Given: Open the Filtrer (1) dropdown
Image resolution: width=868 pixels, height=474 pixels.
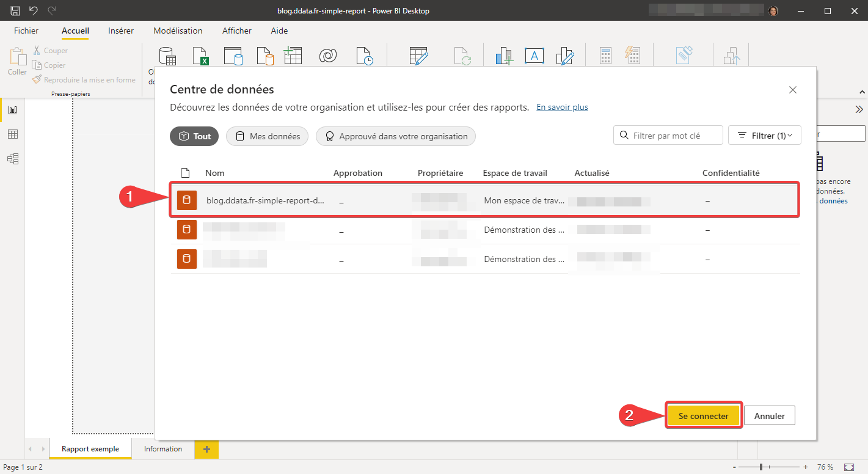Looking at the screenshot, I should coord(764,136).
